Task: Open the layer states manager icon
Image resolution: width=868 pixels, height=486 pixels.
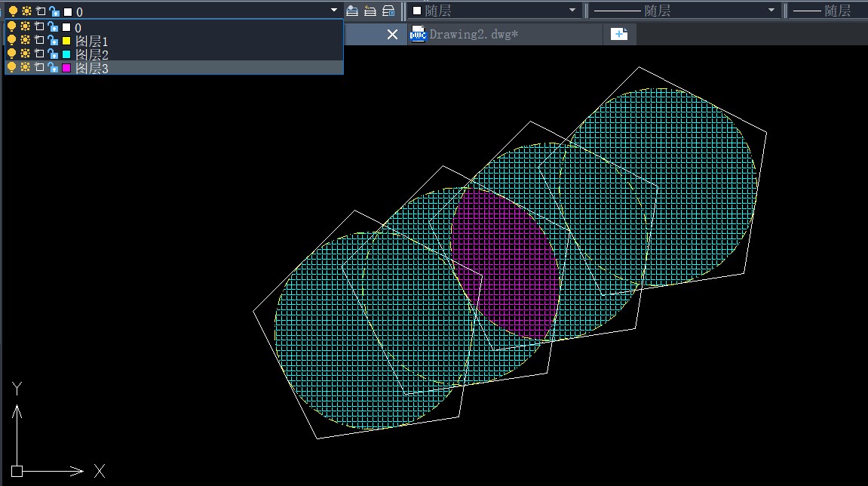Action: click(388, 11)
